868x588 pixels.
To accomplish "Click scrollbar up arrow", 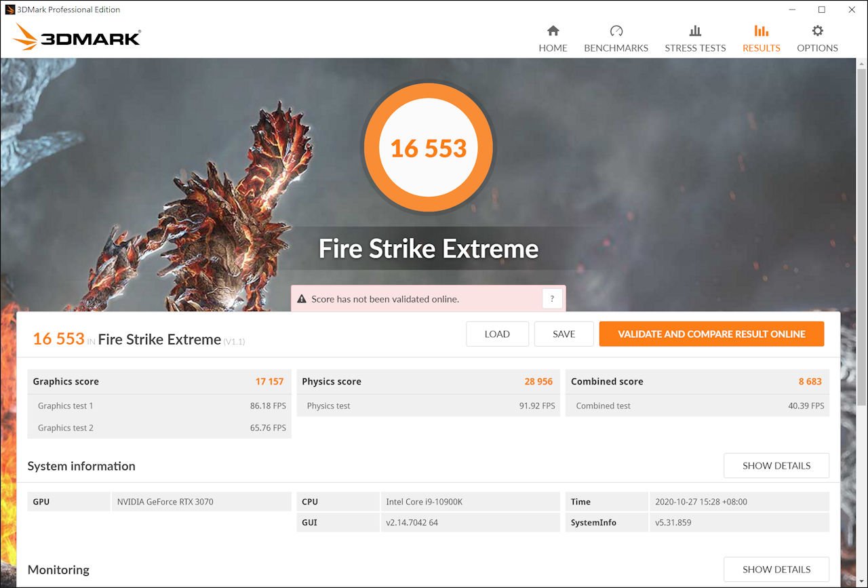I will click(861, 64).
